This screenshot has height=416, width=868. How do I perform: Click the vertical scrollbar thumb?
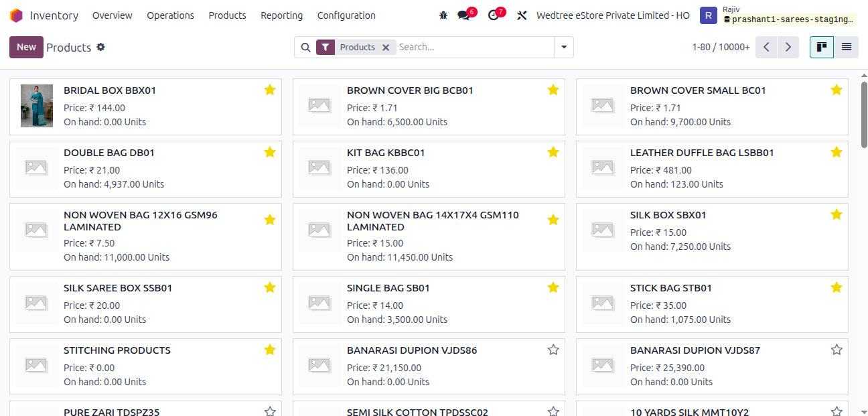point(863,114)
